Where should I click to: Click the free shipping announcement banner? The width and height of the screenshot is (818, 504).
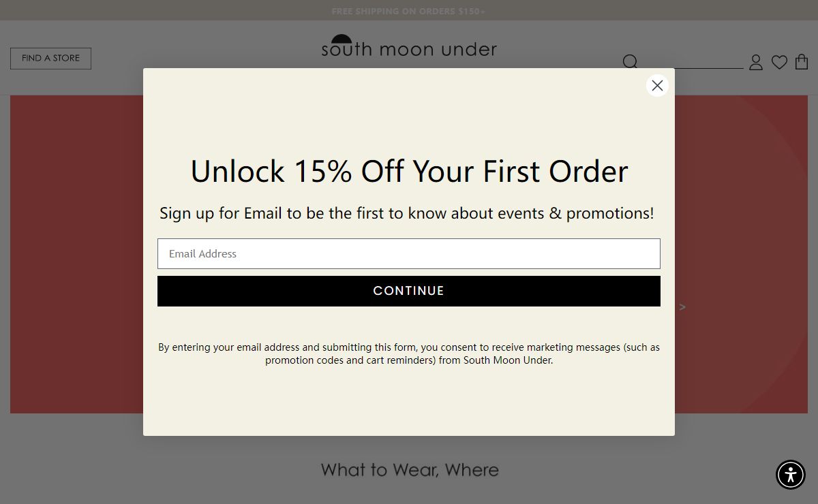409,10
